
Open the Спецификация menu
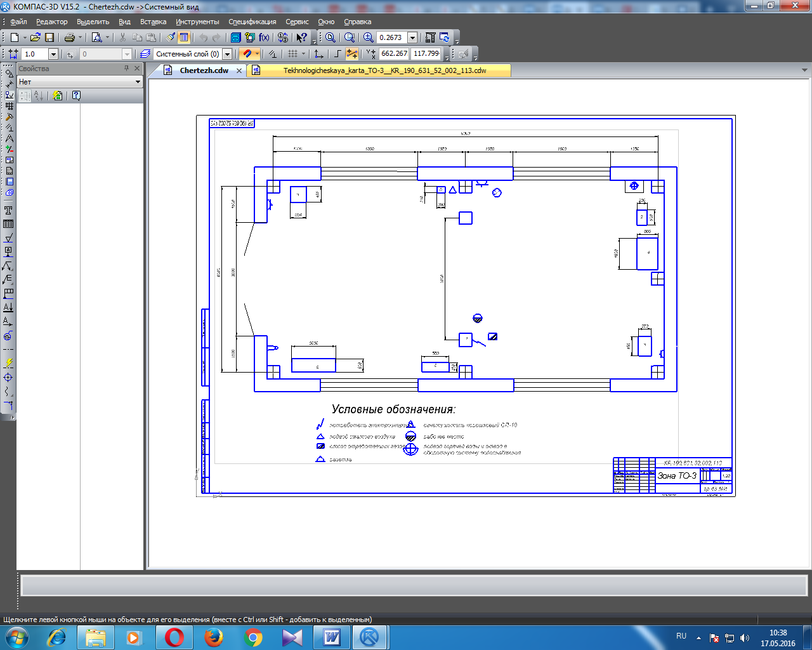pyautogui.click(x=252, y=22)
